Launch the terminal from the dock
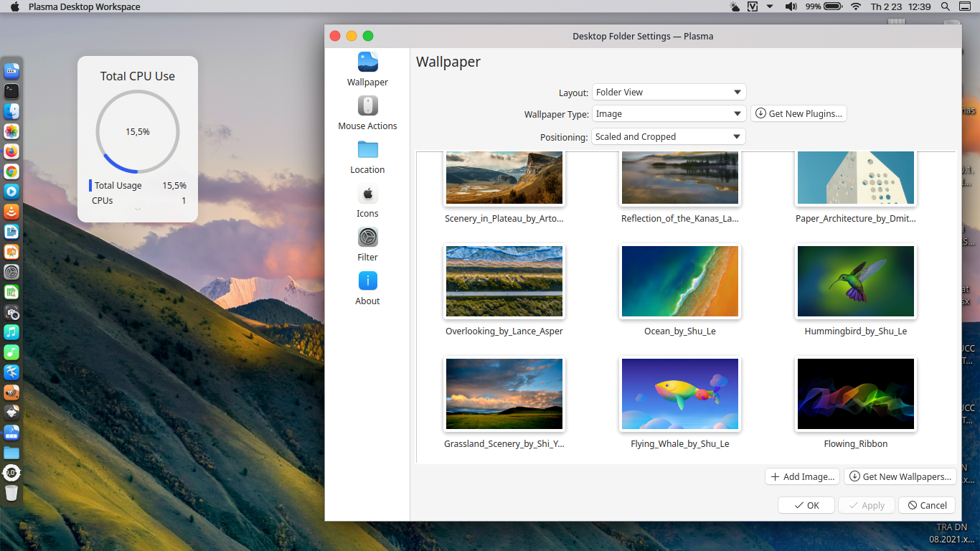 click(11, 91)
